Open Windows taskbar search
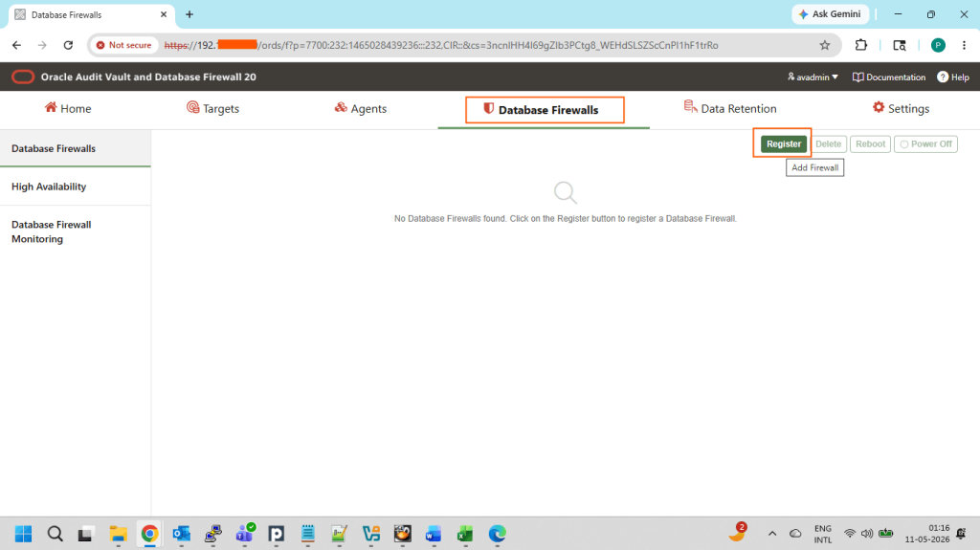The image size is (980, 550). tap(55, 534)
